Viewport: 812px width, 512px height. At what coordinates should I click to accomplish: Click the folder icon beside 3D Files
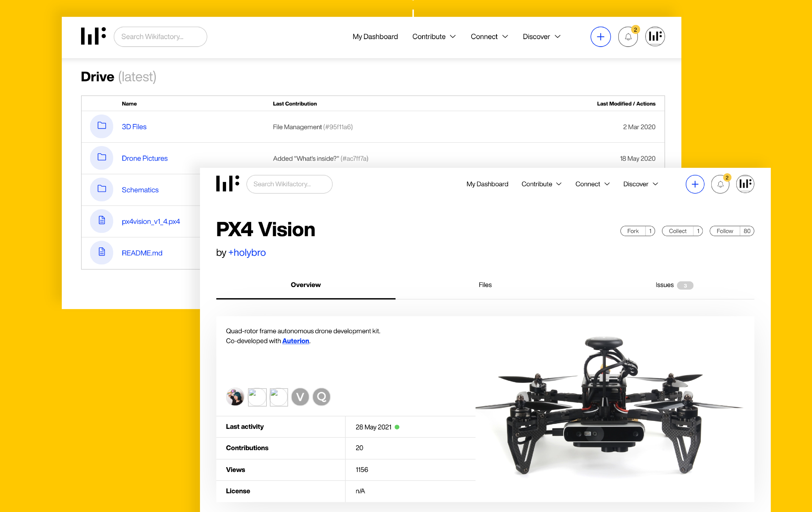click(x=101, y=126)
